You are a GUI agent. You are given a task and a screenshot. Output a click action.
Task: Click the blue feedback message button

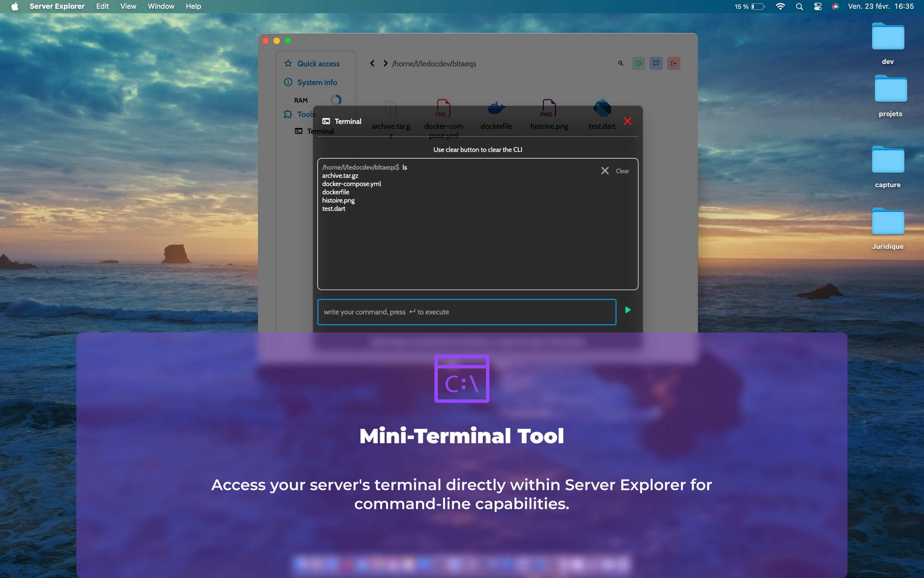[x=656, y=64]
